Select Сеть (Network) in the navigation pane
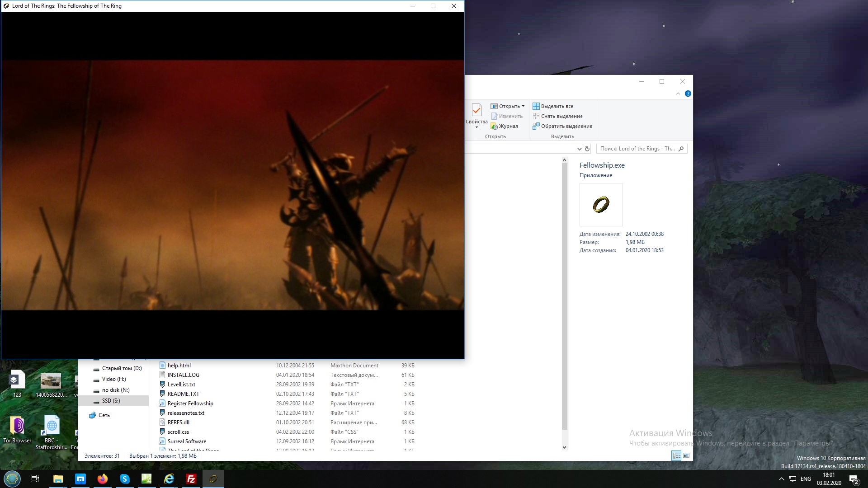The height and width of the screenshot is (488, 868). pos(104,415)
